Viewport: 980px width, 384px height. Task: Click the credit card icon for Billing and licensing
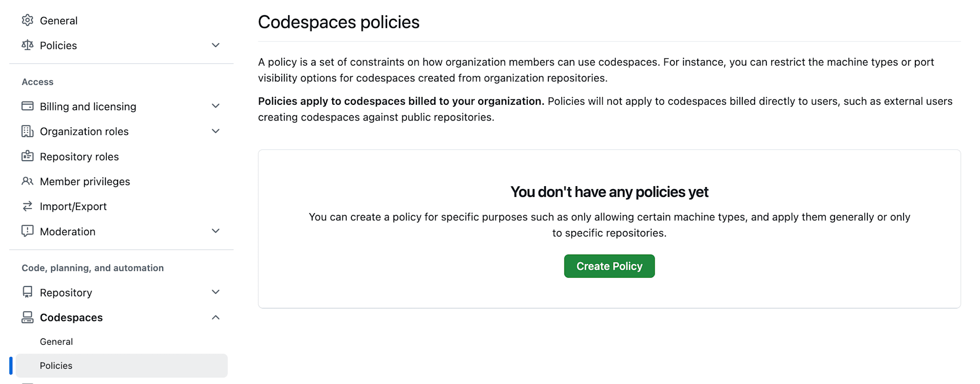click(x=27, y=106)
